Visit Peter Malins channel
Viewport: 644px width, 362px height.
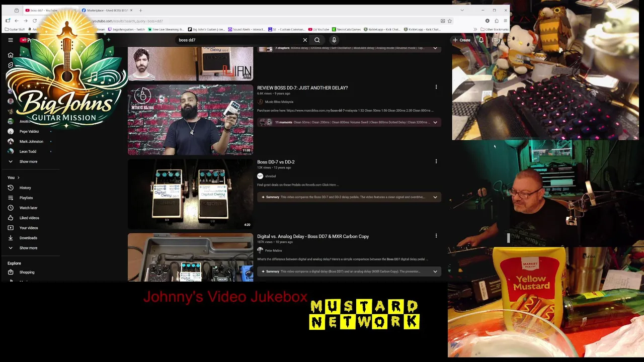(273, 250)
